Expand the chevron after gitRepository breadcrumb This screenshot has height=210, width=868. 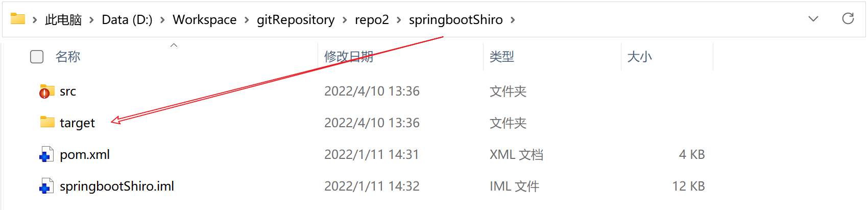345,20
